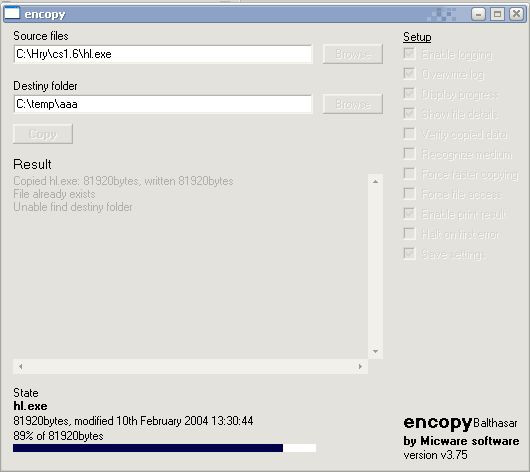Click Browse button next to Destiny folder
Screen dimensions: 530x472
[x=353, y=104]
